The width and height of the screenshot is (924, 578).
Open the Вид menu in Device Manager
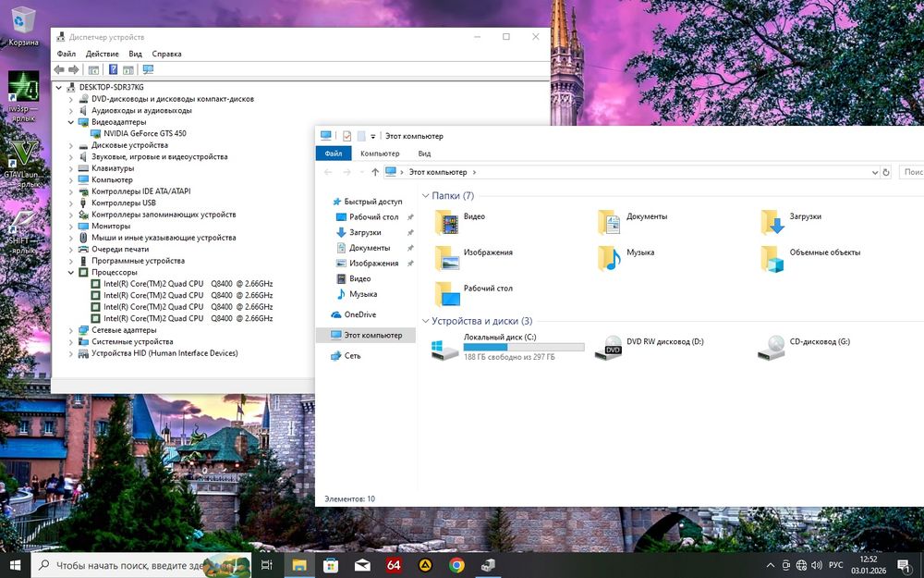(136, 54)
